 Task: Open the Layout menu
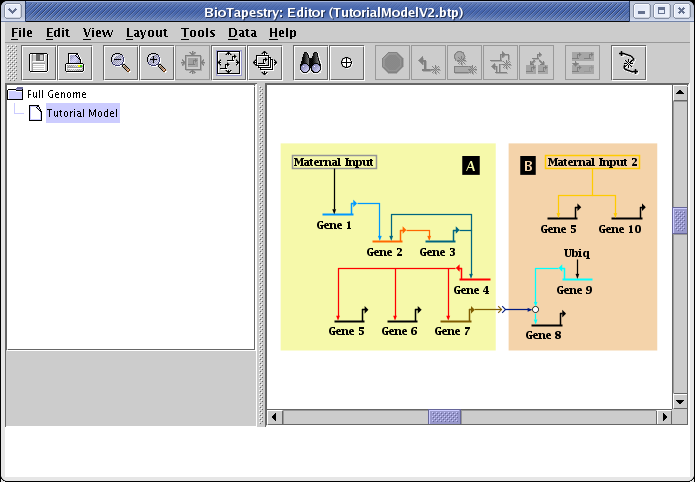146,32
